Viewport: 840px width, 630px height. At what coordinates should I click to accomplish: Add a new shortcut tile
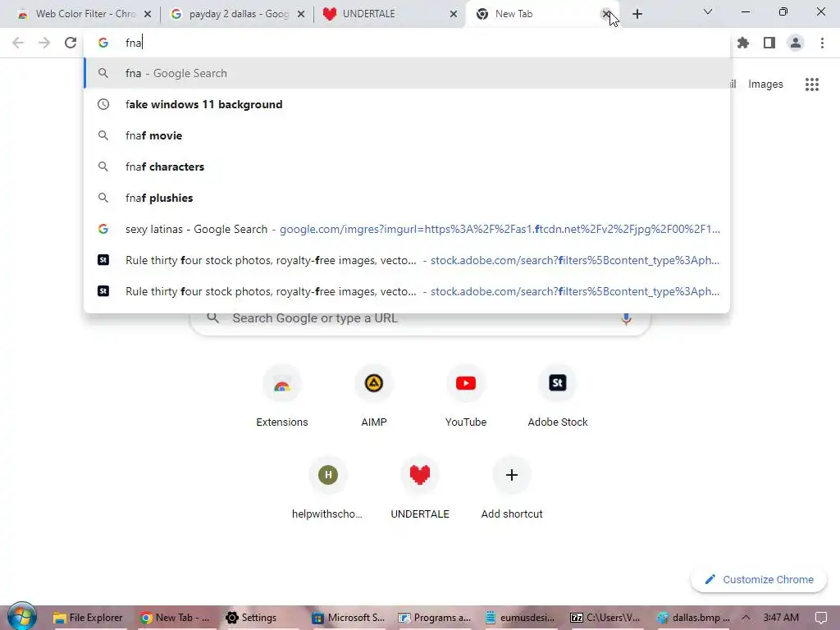pos(512,489)
